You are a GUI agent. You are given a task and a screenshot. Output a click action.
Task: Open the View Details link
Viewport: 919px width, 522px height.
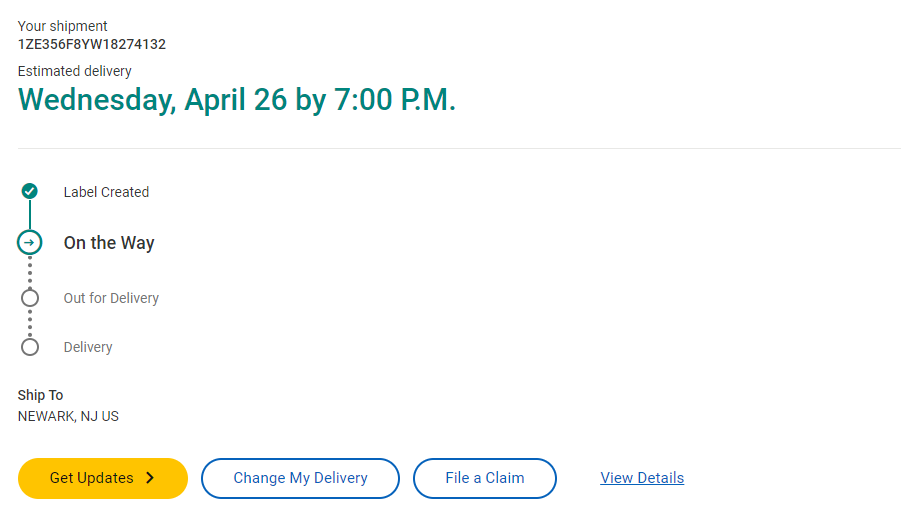pyautogui.click(x=642, y=478)
